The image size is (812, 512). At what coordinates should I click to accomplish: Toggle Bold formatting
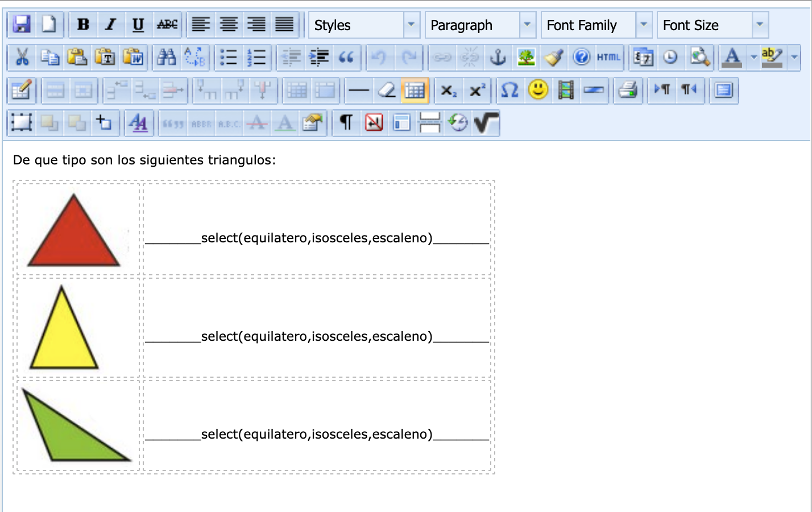pos(83,24)
